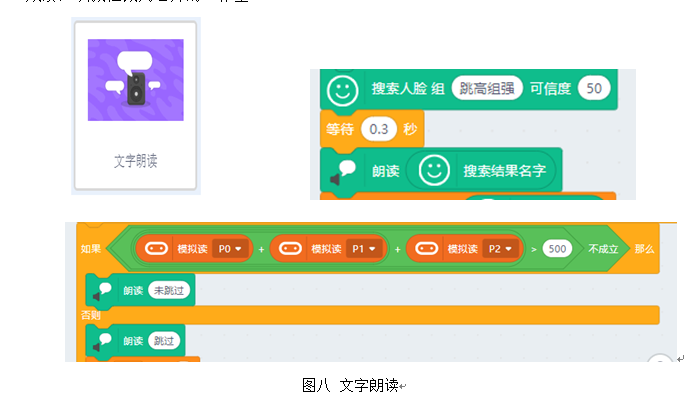Image resolution: width=695 pixels, height=394 pixels.
Task: Edit the 跳高组强 face group field
Action: tap(487, 88)
